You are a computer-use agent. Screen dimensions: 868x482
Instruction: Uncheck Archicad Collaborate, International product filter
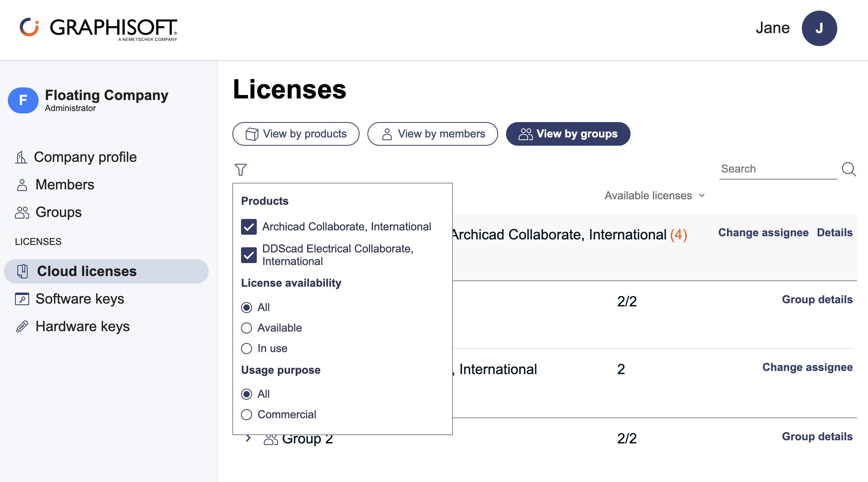pos(249,227)
